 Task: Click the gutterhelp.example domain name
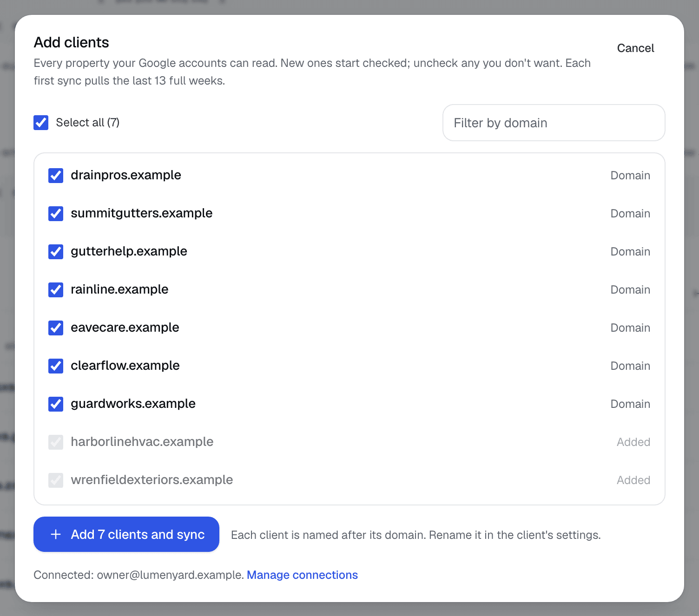pyautogui.click(x=129, y=251)
